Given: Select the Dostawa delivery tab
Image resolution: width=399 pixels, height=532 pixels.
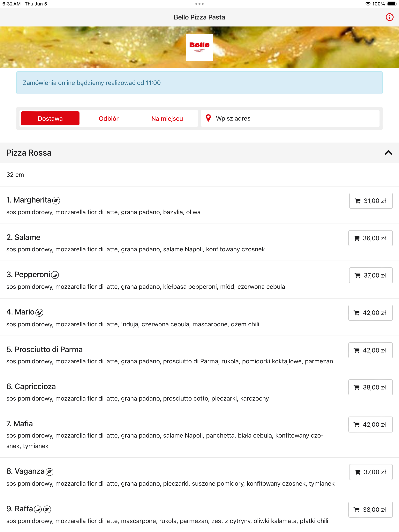Looking at the screenshot, I should click(x=50, y=118).
